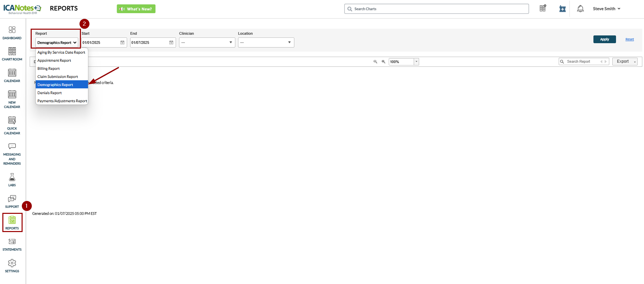Image resolution: width=644 pixels, height=284 pixels.
Task: Click the calendar grid icon in the header
Action: pyautogui.click(x=543, y=8)
